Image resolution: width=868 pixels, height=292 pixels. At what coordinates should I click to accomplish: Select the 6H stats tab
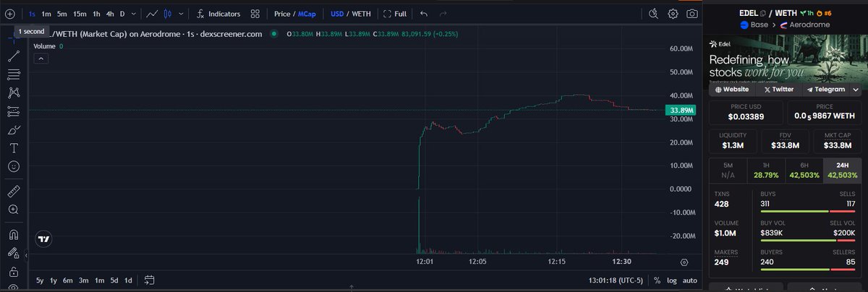tap(804, 171)
